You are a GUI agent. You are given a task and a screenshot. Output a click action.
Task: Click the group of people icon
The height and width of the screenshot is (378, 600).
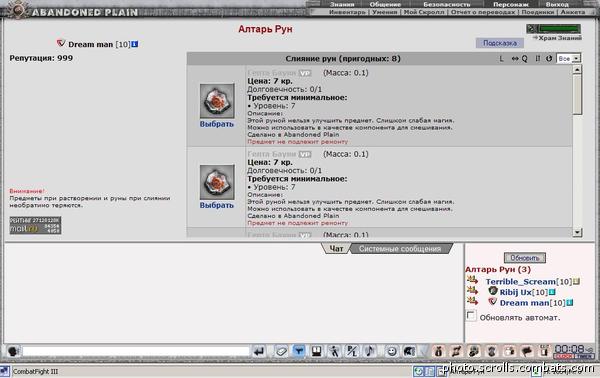coord(474,351)
